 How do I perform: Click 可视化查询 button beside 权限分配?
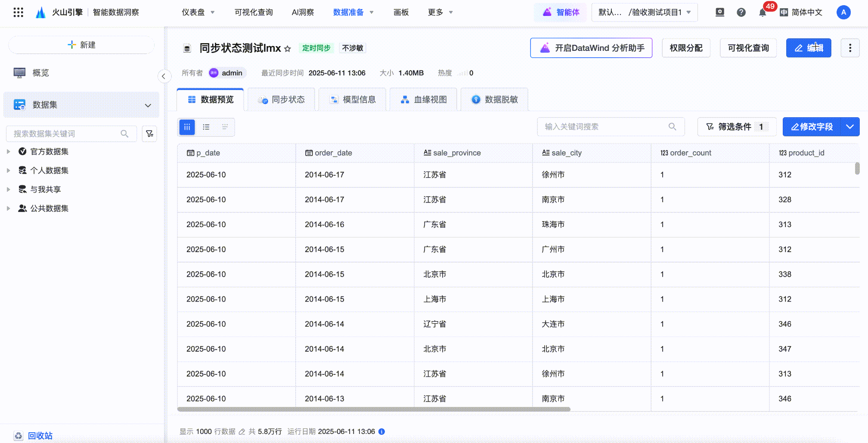click(748, 48)
